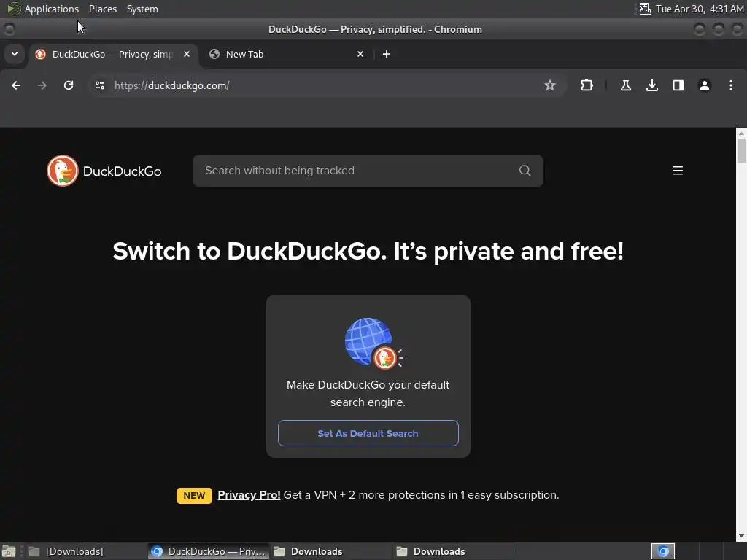Open the Places menu
Screen dimensions: 747x560
tap(102, 9)
